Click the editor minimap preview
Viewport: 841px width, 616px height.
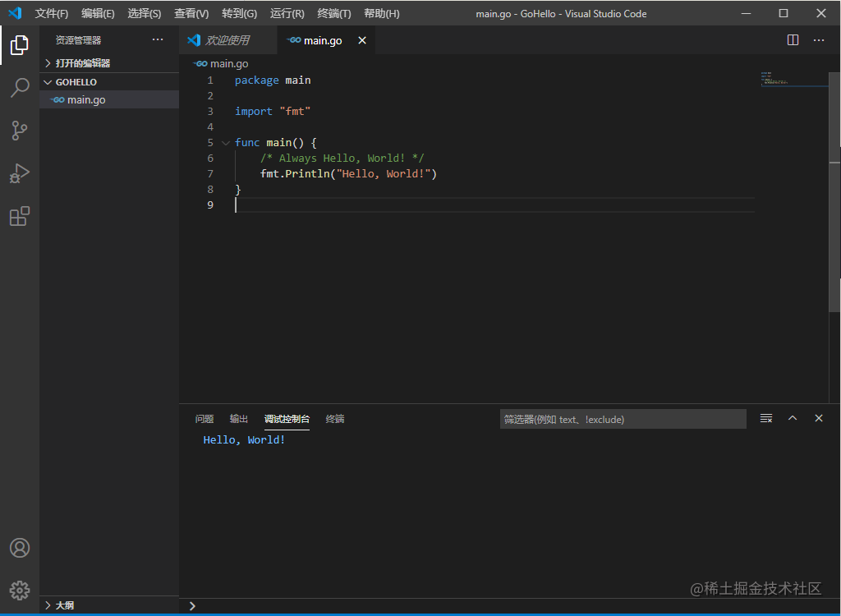795,79
